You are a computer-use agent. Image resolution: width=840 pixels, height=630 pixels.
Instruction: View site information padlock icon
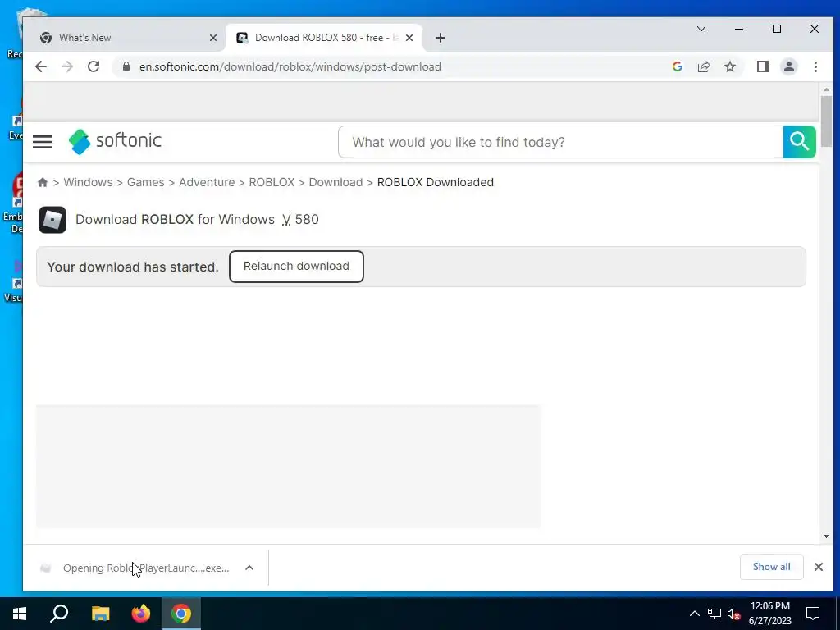click(126, 66)
